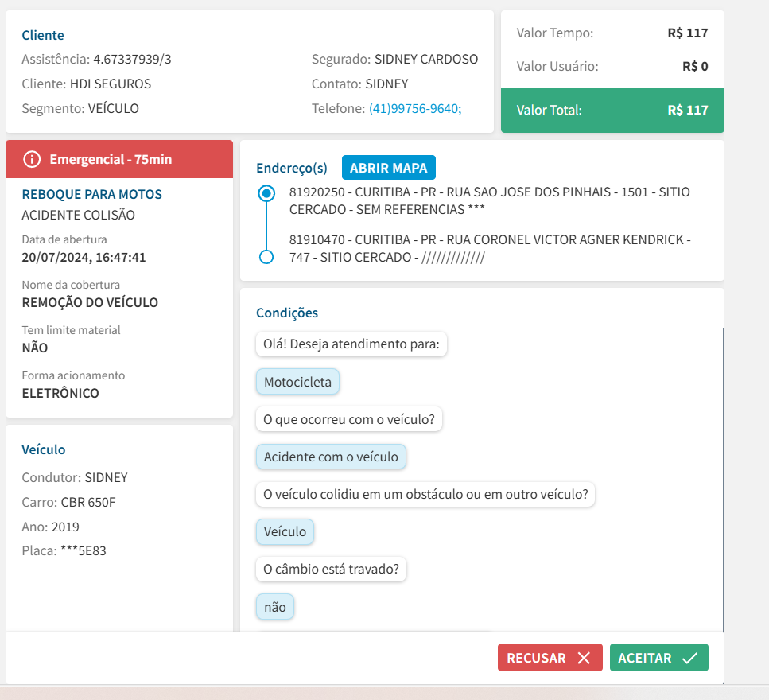Click the green Valor Total bar
This screenshot has height=700, width=769.
tap(612, 110)
